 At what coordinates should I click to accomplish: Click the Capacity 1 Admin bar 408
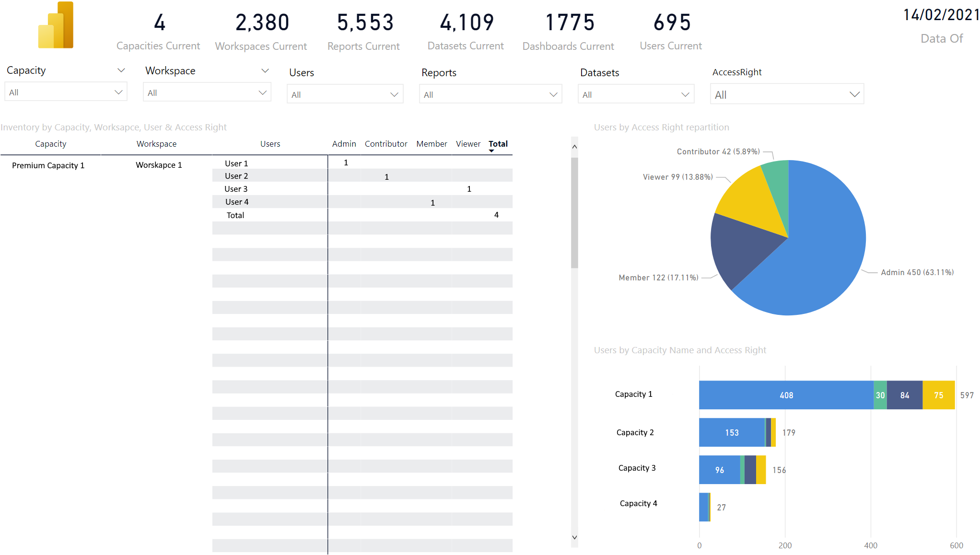click(786, 395)
